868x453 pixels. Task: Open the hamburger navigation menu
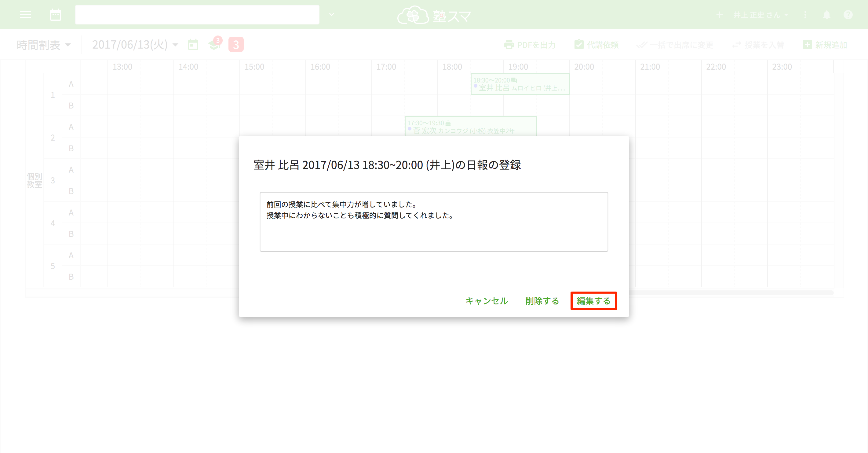(25, 15)
